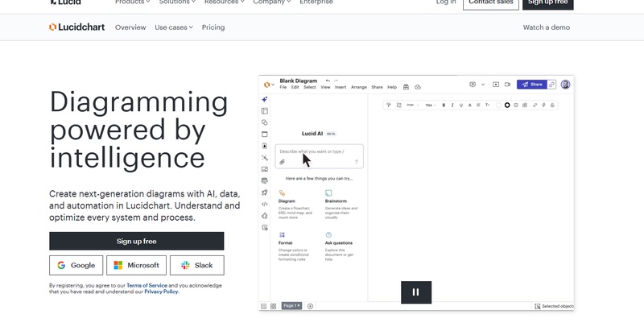Open the 12pt font size dropdown
Viewport: 644px width, 327px height.
[431, 105]
